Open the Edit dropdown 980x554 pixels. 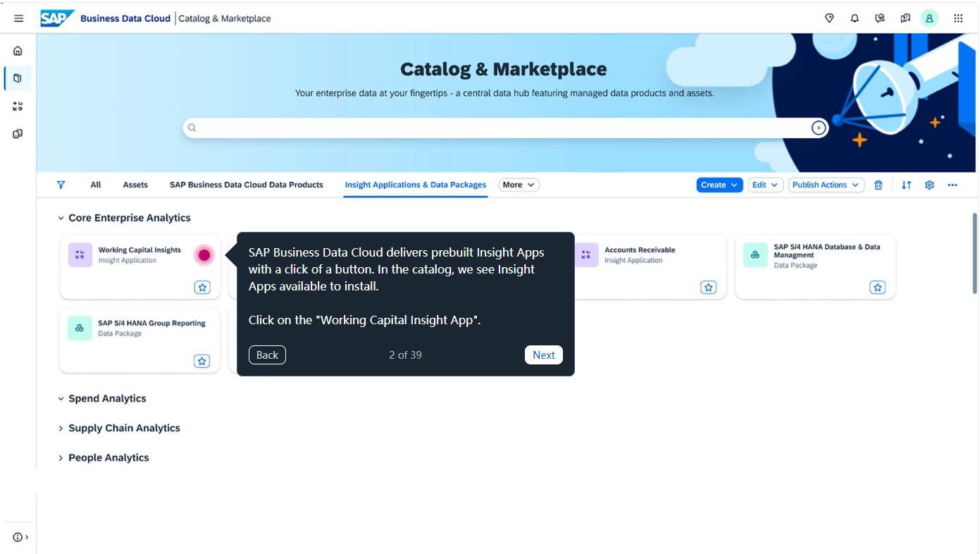pos(766,185)
